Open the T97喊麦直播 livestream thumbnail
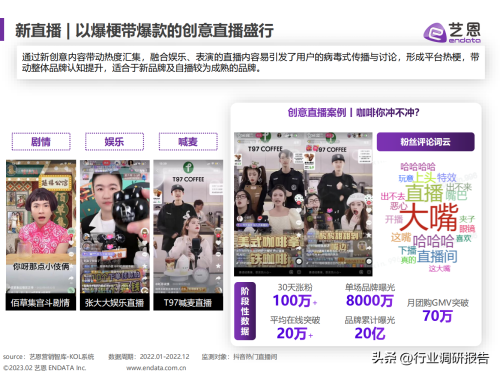This screenshot has height=375, width=500. coord(188,235)
